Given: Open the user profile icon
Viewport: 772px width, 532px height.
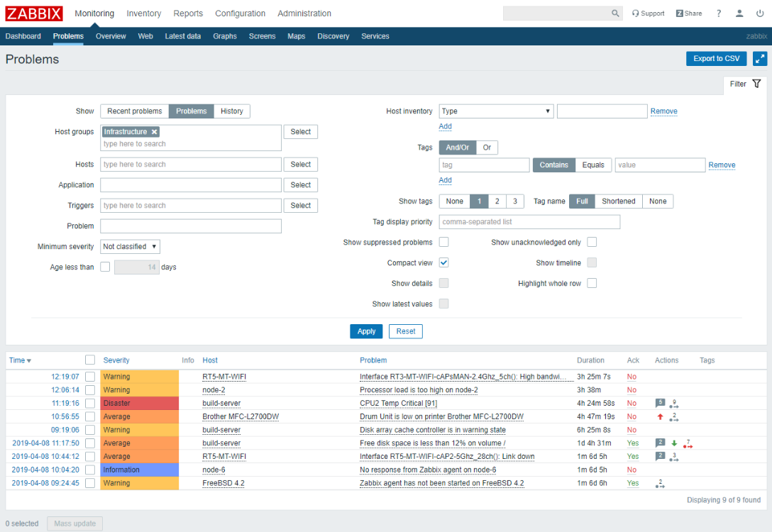Looking at the screenshot, I should click(739, 13).
